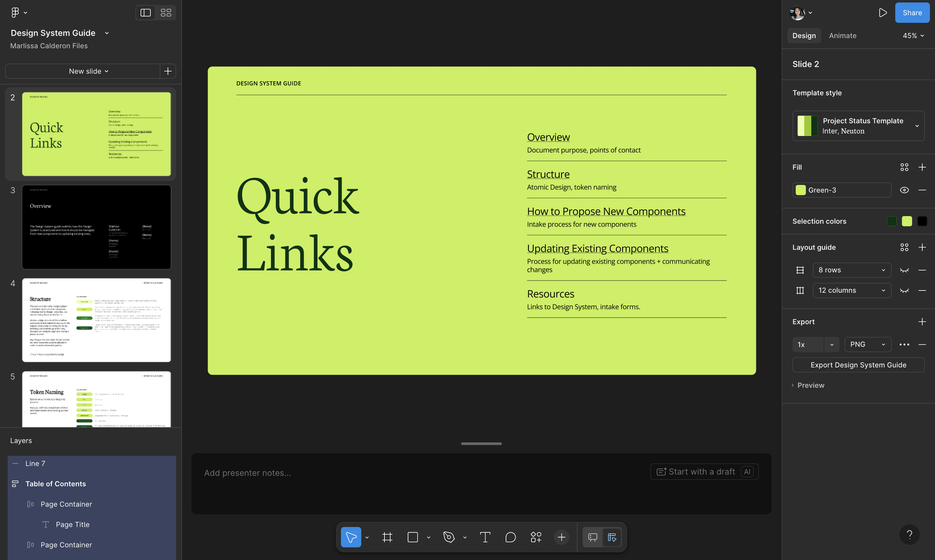Show the 8 rows layout guide
935x560 pixels.
[x=904, y=270]
